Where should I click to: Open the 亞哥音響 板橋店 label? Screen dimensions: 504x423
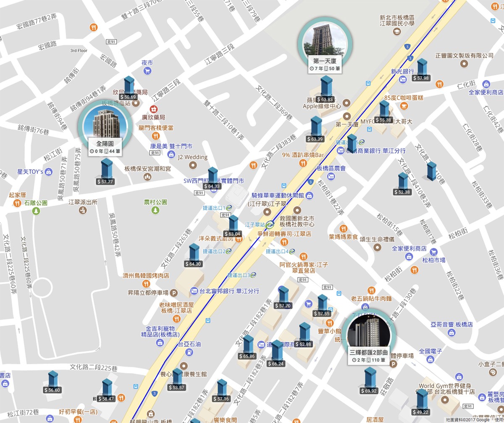pos(451,325)
